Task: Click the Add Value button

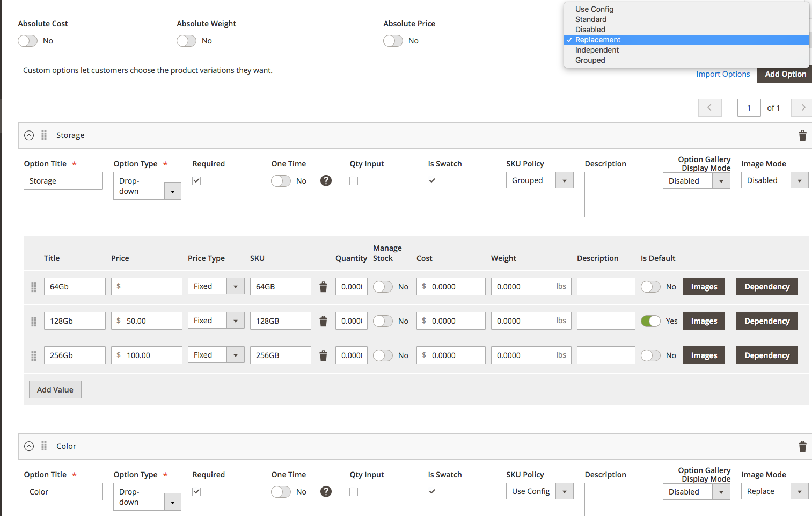Action: click(x=55, y=390)
